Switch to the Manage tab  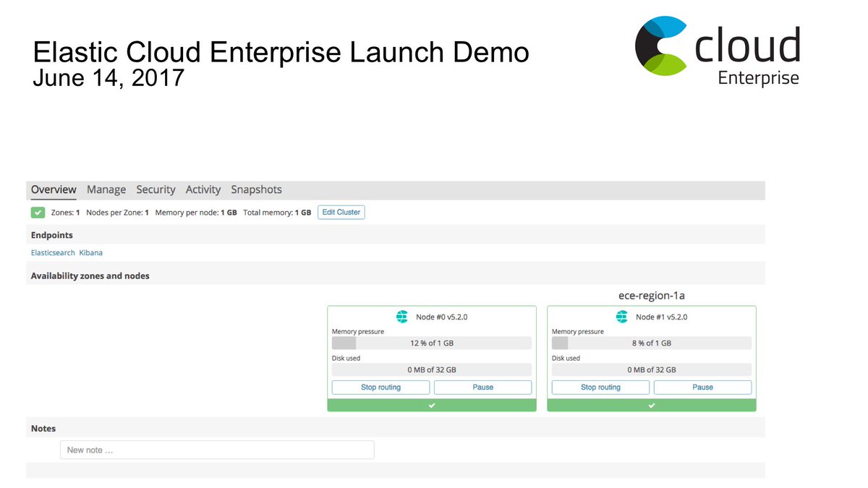point(106,189)
